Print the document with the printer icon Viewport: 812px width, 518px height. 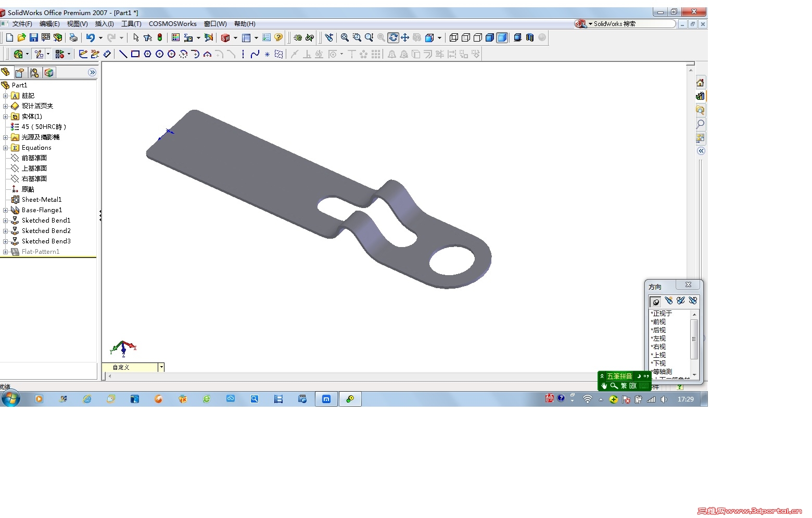click(73, 37)
